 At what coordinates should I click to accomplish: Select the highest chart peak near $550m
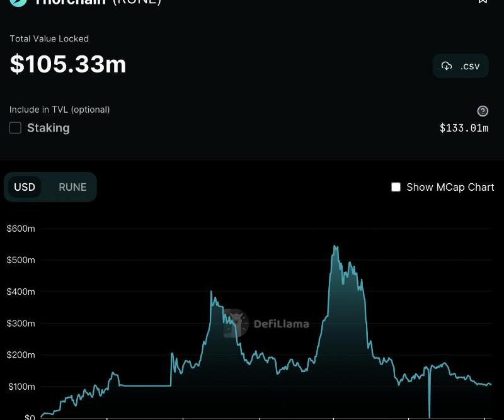[335, 247]
